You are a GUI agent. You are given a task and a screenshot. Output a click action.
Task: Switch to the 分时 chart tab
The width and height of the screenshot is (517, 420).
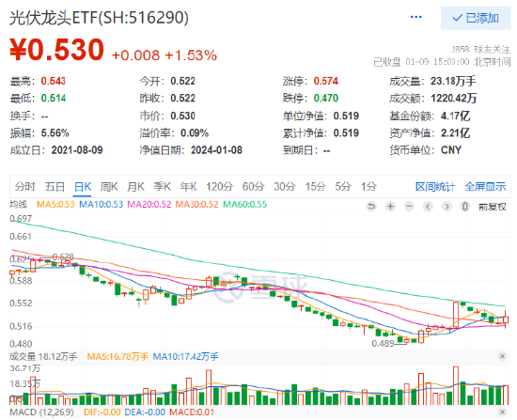[x=24, y=187]
